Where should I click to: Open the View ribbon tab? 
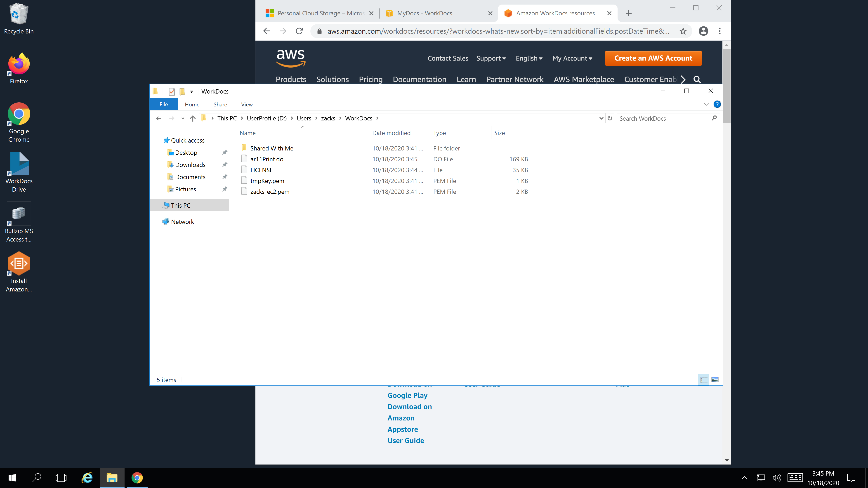click(x=247, y=104)
